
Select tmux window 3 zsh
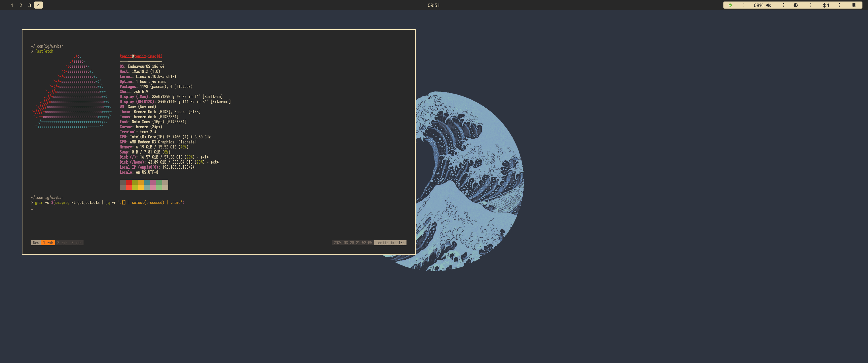pyautogui.click(x=76, y=243)
